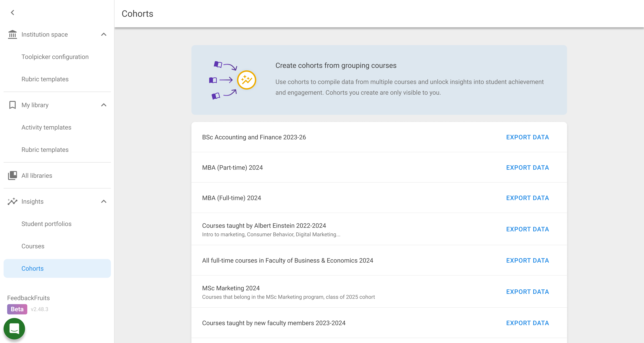Open Rubric templates under Institution space
Viewport: 644px width, 343px height.
(57, 79)
